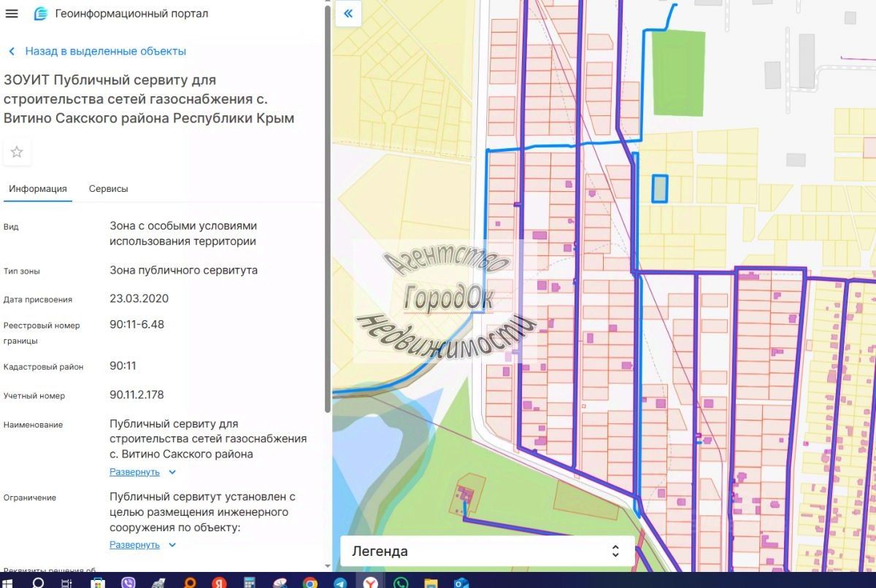Viewport: 876px width, 588px height.
Task: Add the object to favorites with star
Action: 17,152
